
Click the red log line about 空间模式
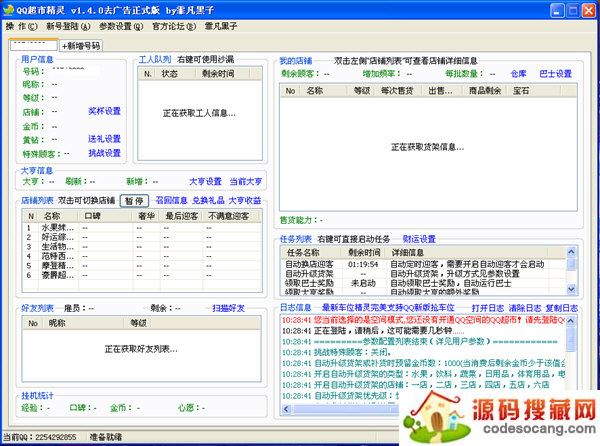(x=423, y=320)
